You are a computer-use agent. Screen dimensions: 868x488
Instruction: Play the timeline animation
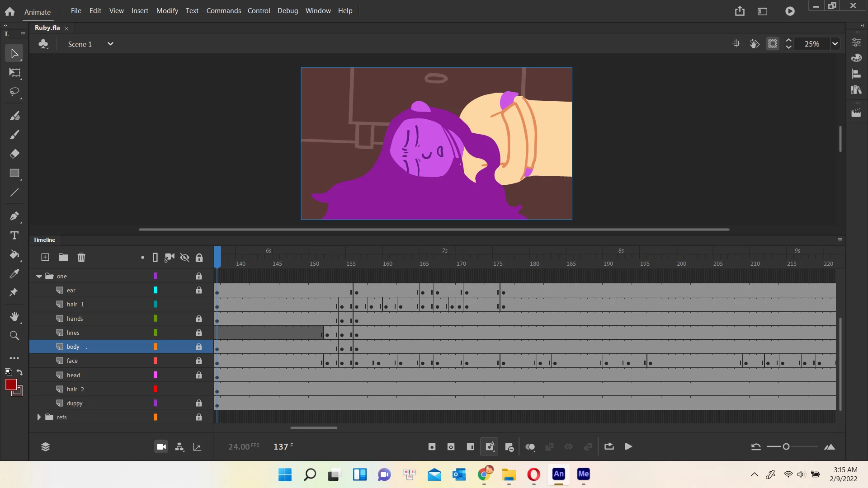[628, 447]
